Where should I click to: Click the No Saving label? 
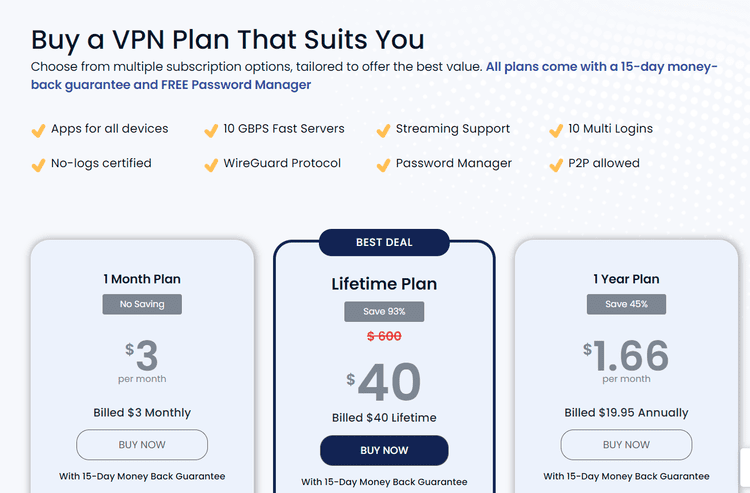142,304
